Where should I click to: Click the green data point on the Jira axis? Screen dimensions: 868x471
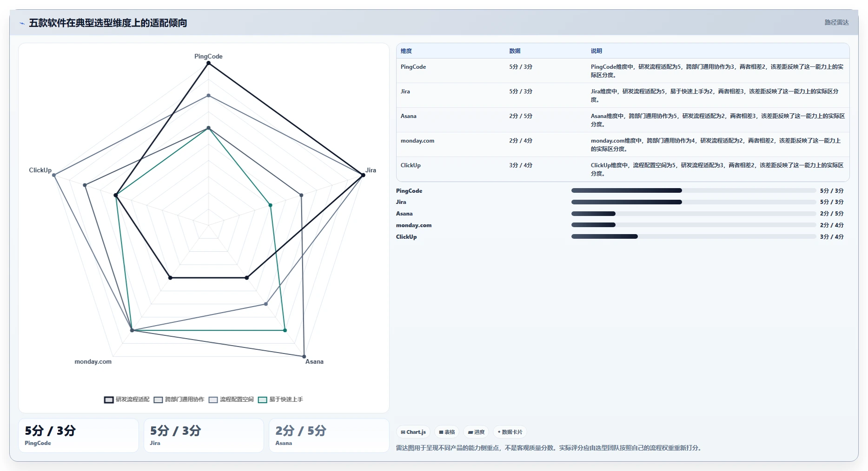point(270,205)
